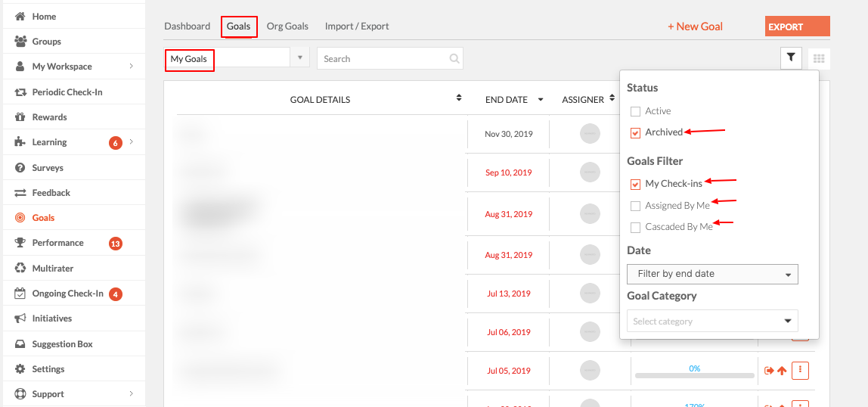This screenshot has height=407, width=868.
Task: Open three-dot menu in Jul 05, 2019 row
Action: [x=801, y=371]
